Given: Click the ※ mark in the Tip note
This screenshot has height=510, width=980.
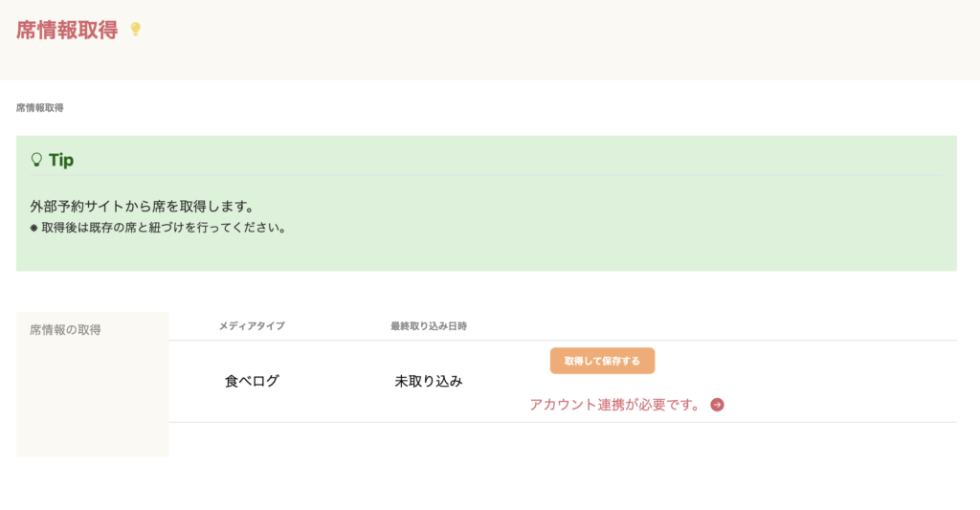Looking at the screenshot, I should (x=34, y=229).
